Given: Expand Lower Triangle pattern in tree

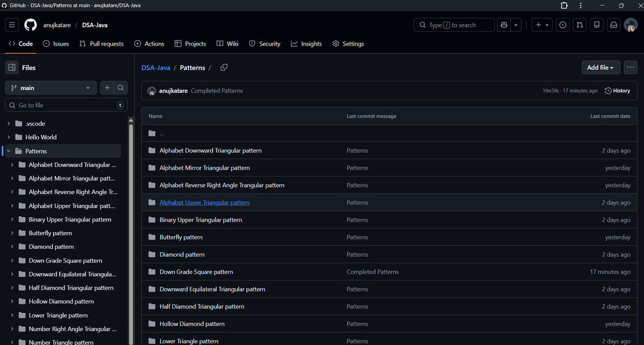Looking at the screenshot, I should [12, 315].
